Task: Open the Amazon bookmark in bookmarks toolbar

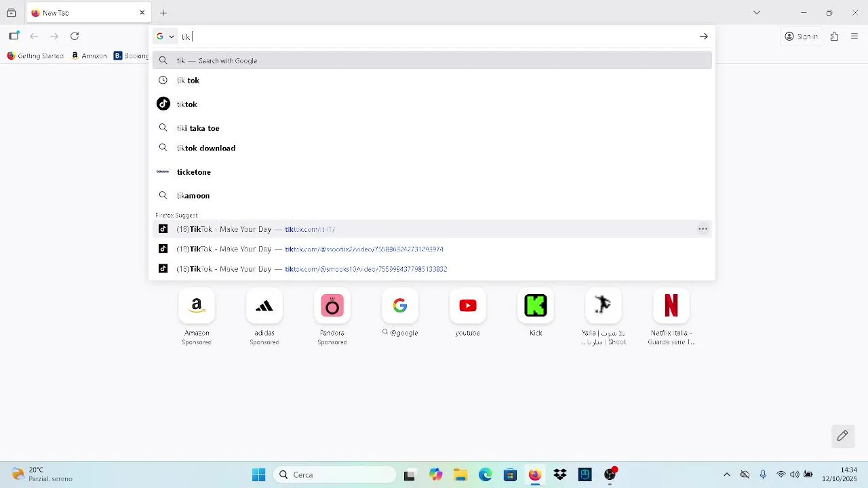Action: [89, 56]
